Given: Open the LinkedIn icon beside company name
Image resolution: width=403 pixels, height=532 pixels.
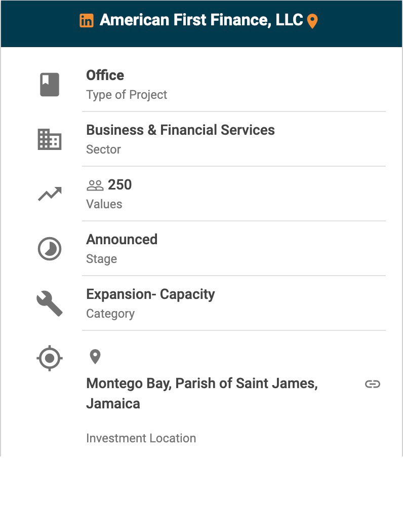Looking at the screenshot, I should [x=87, y=21].
